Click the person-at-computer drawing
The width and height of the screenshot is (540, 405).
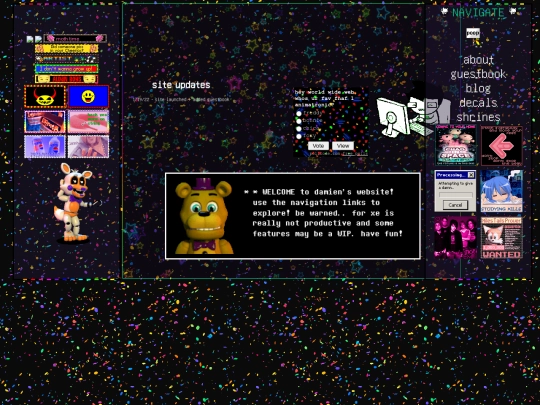click(412, 109)
